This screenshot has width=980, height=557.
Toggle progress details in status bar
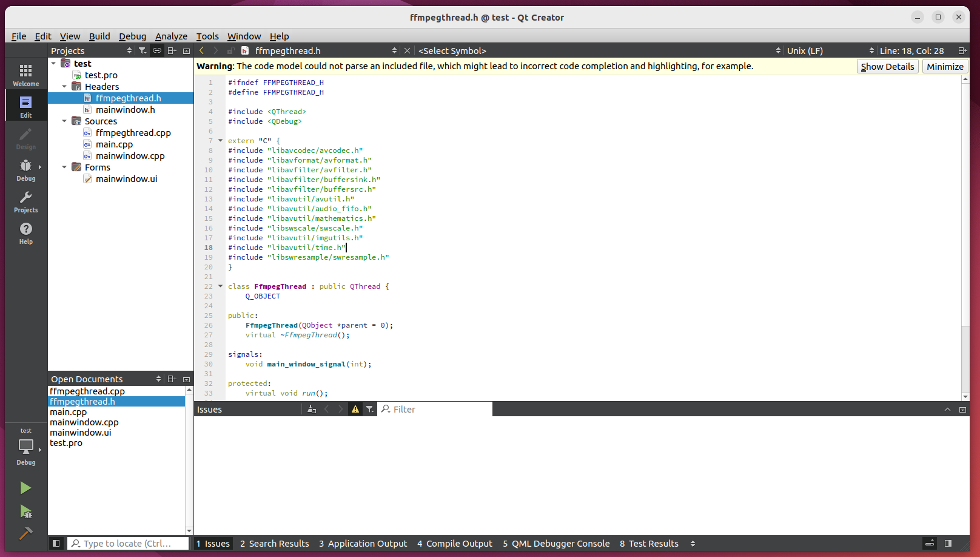click(930, 544)
